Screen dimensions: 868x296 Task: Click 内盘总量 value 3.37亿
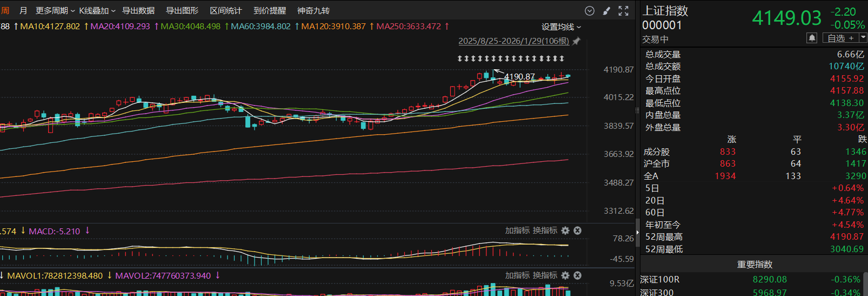click(x=851, y=115)
